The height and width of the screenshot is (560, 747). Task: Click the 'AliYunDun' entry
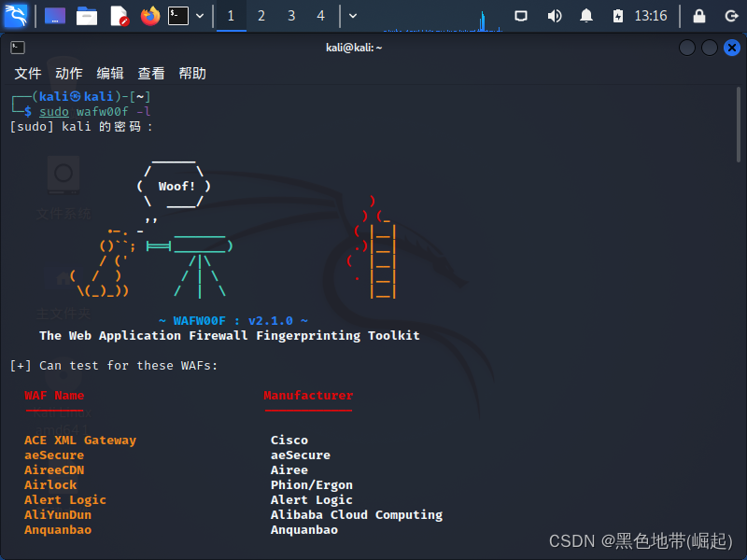pyautogui.click(x=58, y=515)
